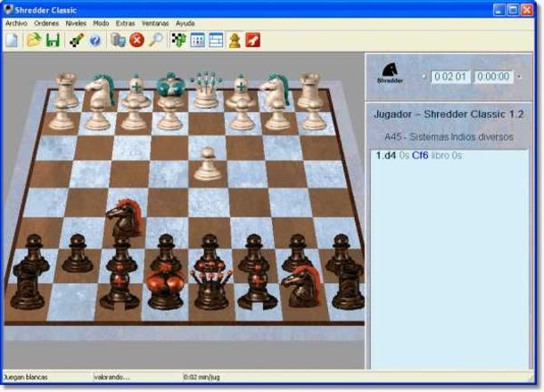
Task: Click the checkered green flip board icon
Action: pos(179,40)
